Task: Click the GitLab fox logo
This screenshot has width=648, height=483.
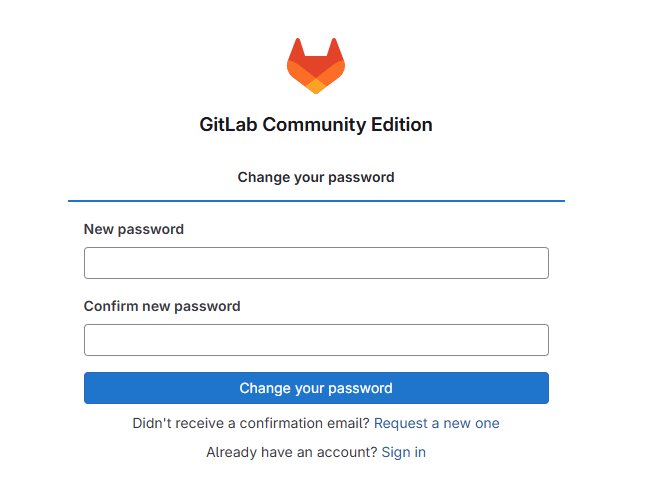Action: point(316,66)
